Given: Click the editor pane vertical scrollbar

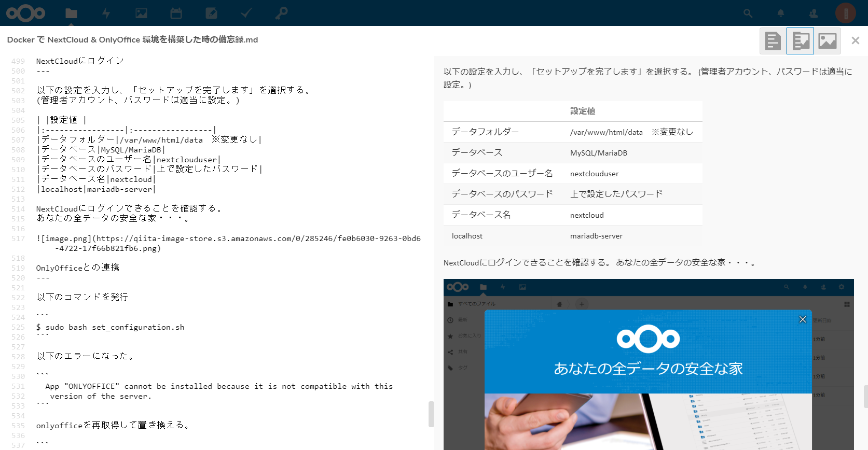Looking at the screenshot, I should pos(431,414).
